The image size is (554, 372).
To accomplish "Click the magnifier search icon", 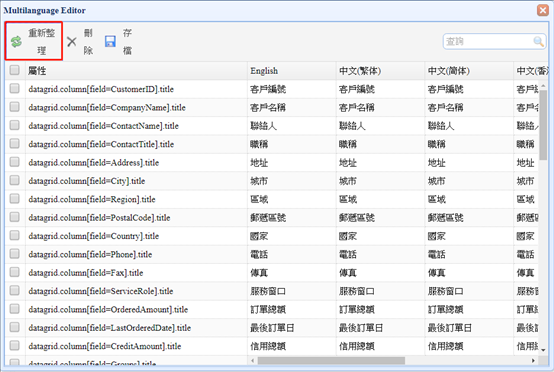I will tap(538, 42).
